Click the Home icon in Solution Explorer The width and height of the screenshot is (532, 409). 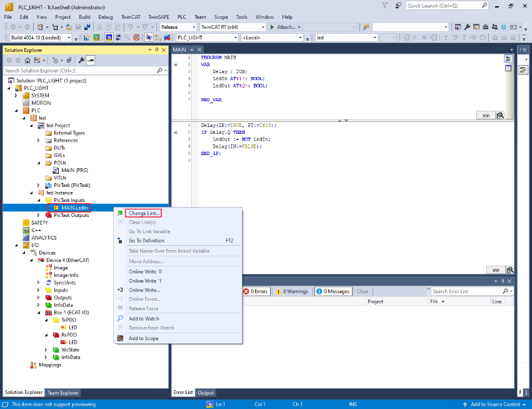26,60
